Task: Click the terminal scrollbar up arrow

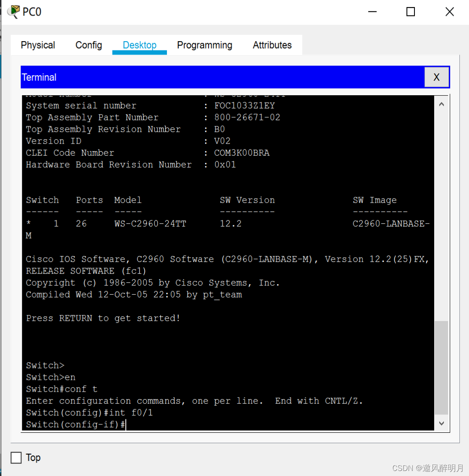Action: pos(441,105)
